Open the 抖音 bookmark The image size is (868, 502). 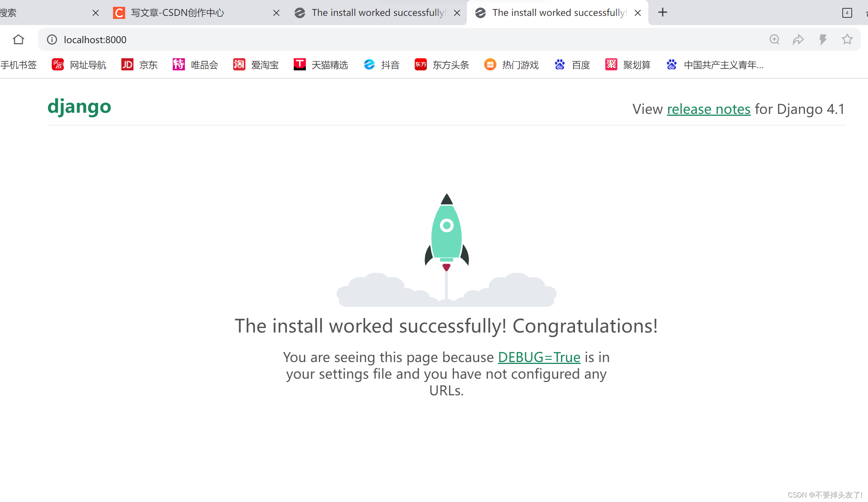(x=382, y=65)
